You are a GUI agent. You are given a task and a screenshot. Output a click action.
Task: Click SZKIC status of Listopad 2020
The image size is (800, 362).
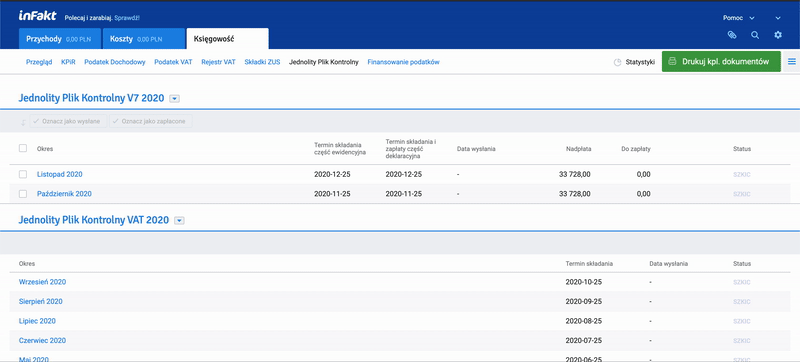pyautogui.click(x=742, y=174)
